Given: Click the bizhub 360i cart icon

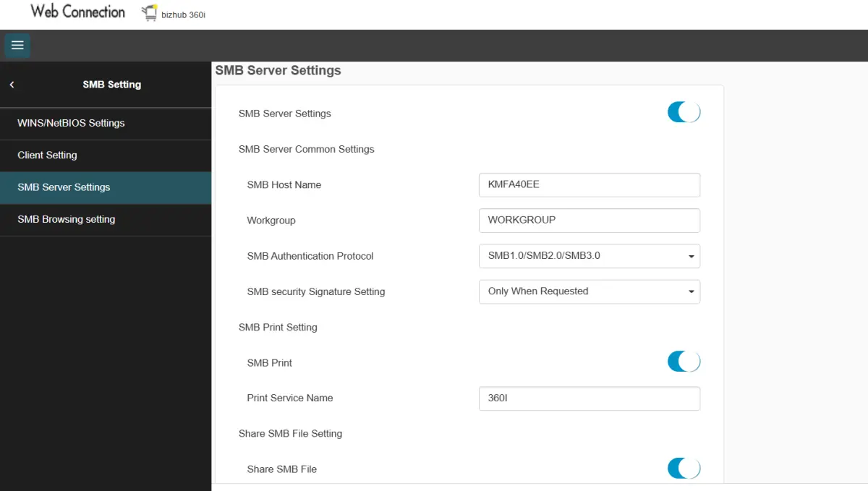Looking at the screenshot, I should [x=150, y=12].
